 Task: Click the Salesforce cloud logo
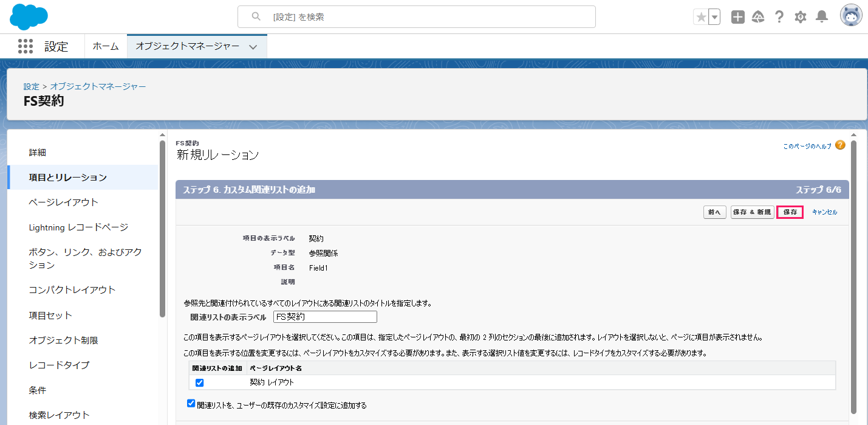pos(29,16)
